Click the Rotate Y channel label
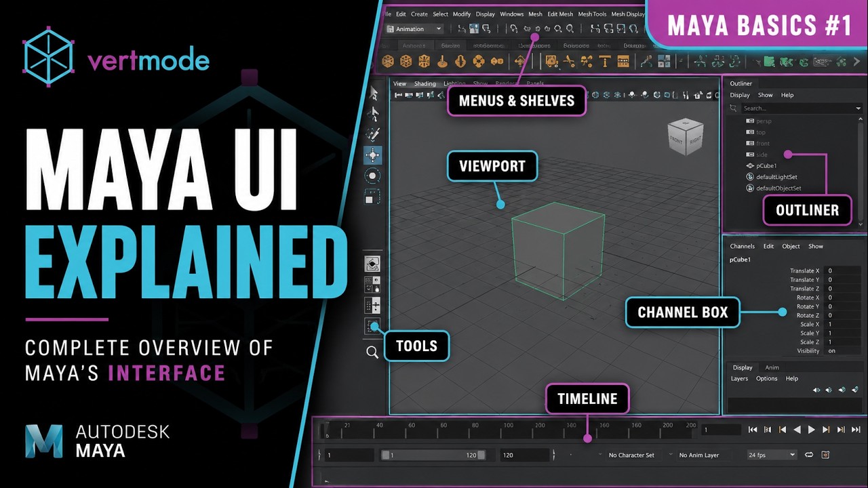868x488 pixels. click(x=808, y=307)
